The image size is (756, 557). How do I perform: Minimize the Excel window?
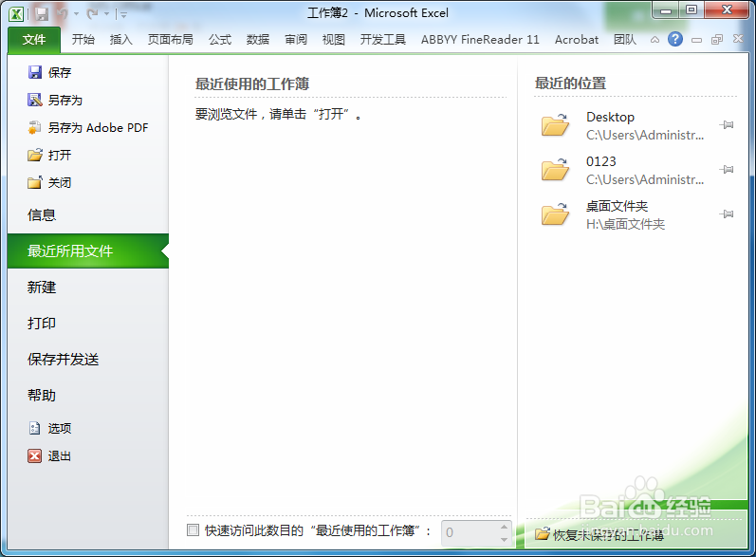pyautogui.click(x=666, y=10)
